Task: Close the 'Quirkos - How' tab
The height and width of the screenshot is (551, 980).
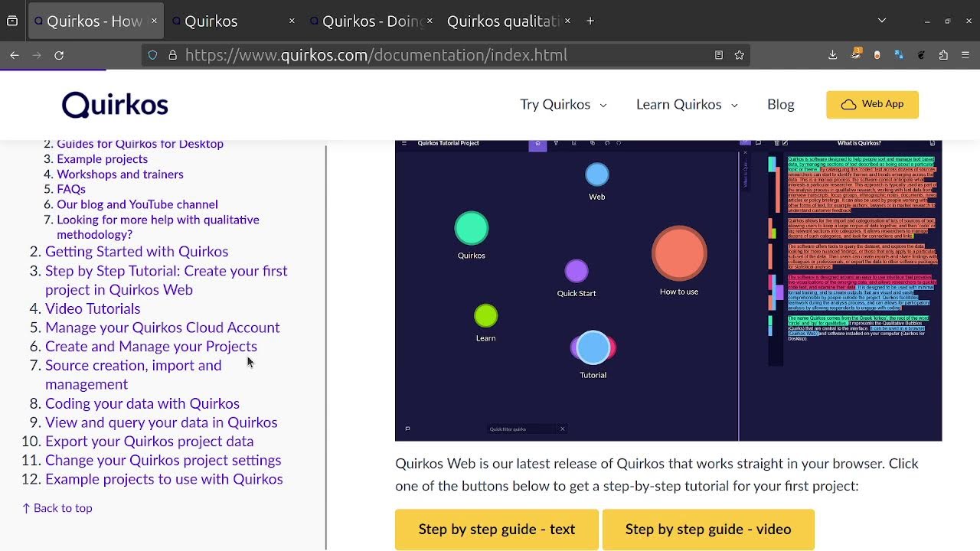Action: coord(154,21)
